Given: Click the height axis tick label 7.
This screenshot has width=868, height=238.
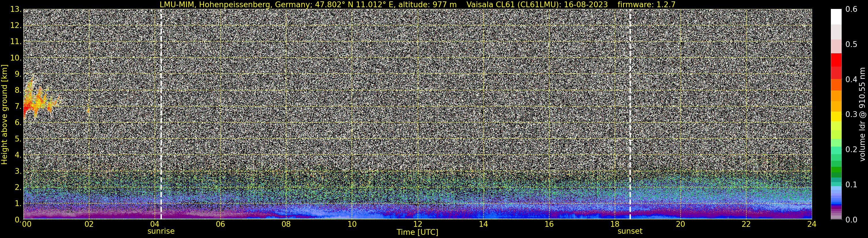Looking at the screenshot, I should tap(18, 107).
